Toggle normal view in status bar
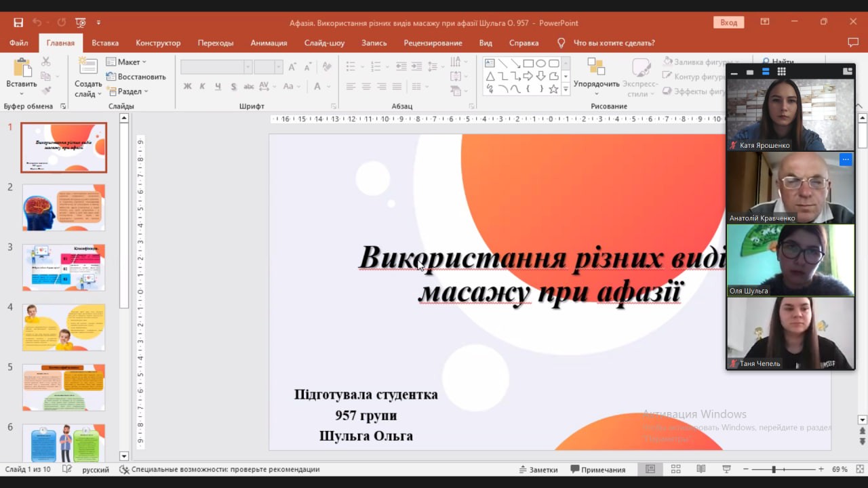The width and height of the screenshot is (868, 488). (x=650, y=469)
